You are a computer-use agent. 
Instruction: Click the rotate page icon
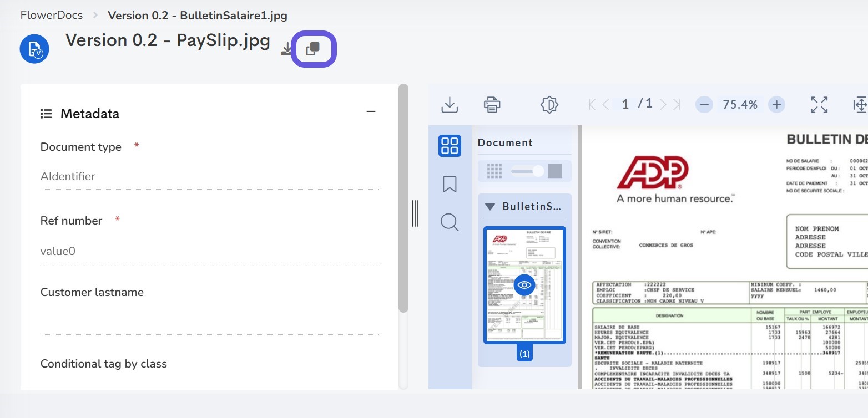549,104
